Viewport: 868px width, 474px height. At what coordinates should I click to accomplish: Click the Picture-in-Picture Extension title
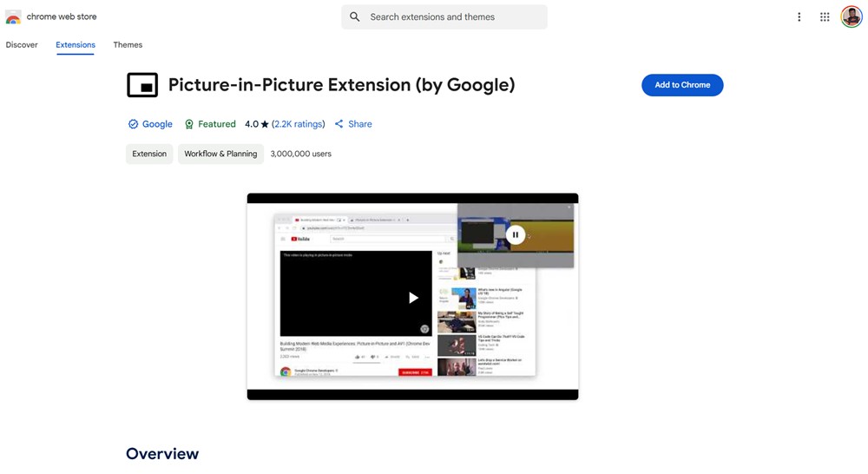pos(341,85)
